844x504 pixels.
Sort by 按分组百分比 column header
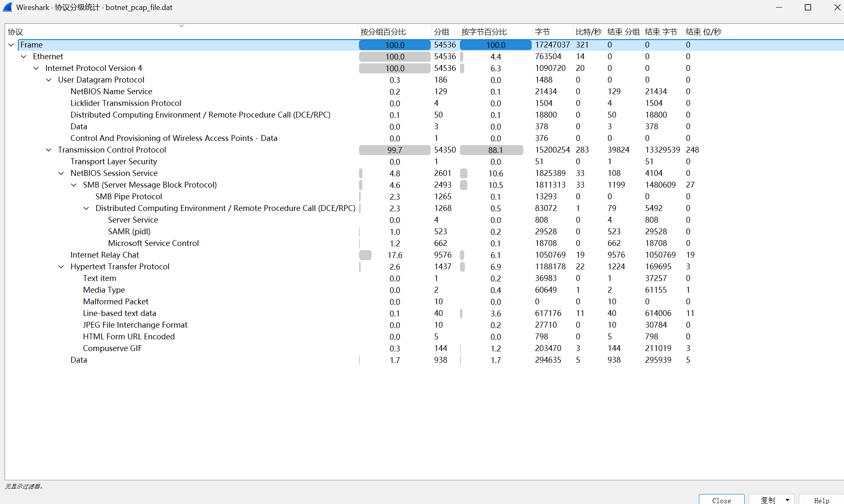click(383, 32)
